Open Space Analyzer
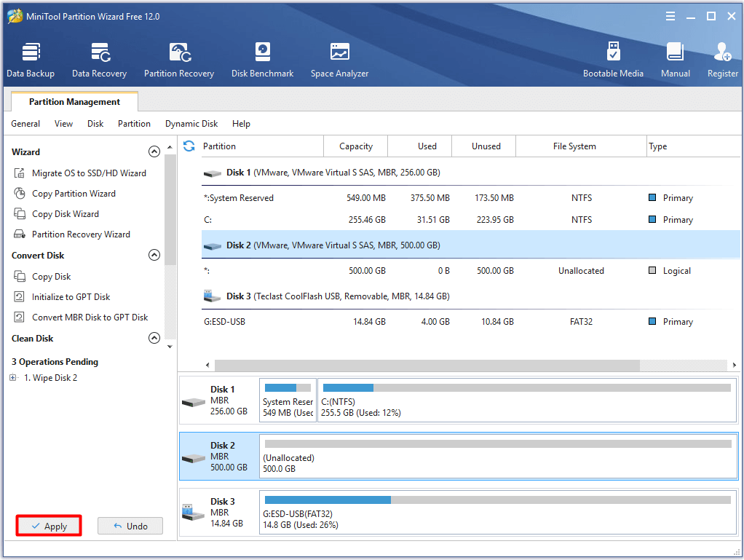 tap(339, 60)
